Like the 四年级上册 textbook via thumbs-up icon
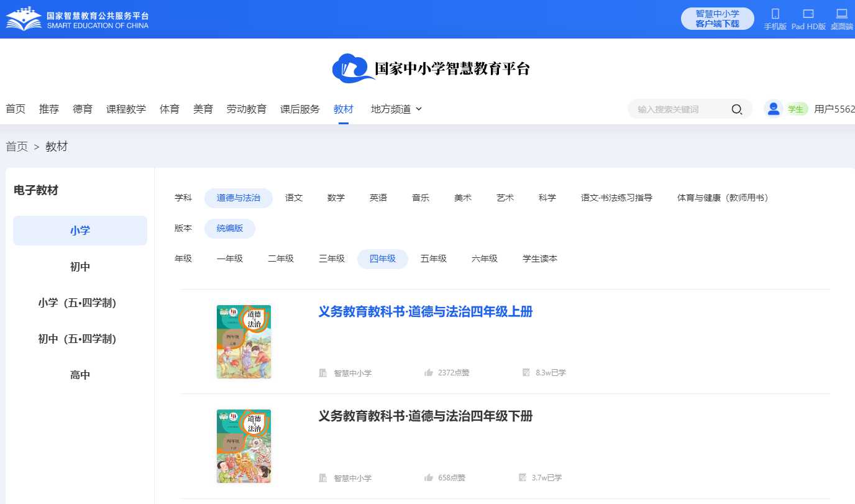 pos(429,373)
